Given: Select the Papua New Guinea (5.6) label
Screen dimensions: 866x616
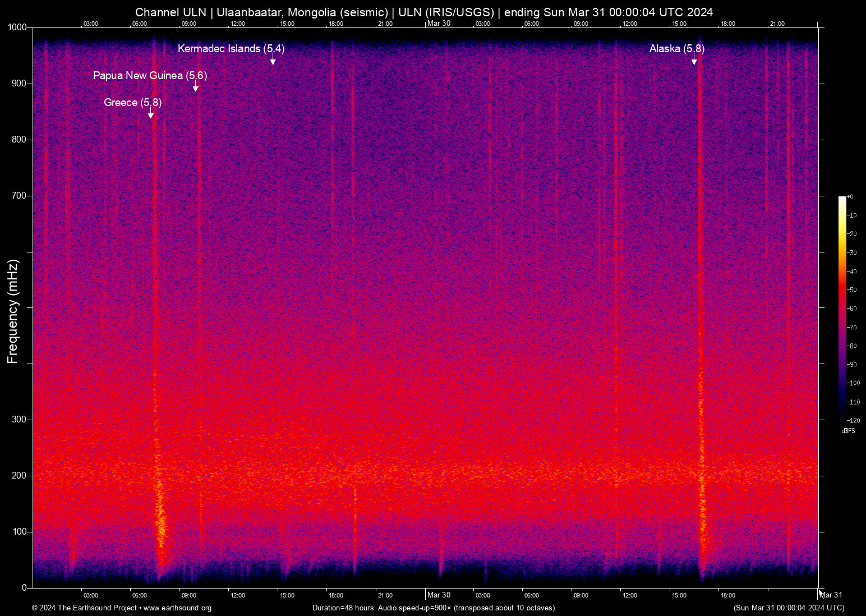Looking at the screenshot, I should [150, 76].
